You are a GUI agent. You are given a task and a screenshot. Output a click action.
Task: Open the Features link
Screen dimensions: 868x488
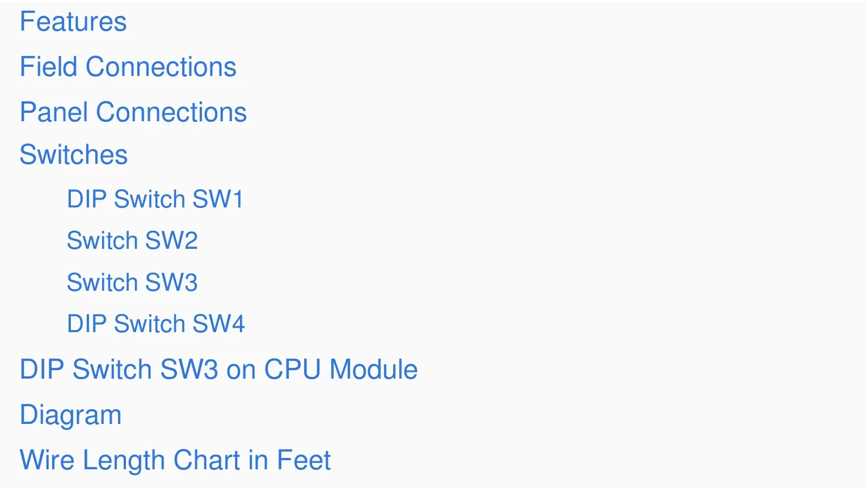(73, 22)
